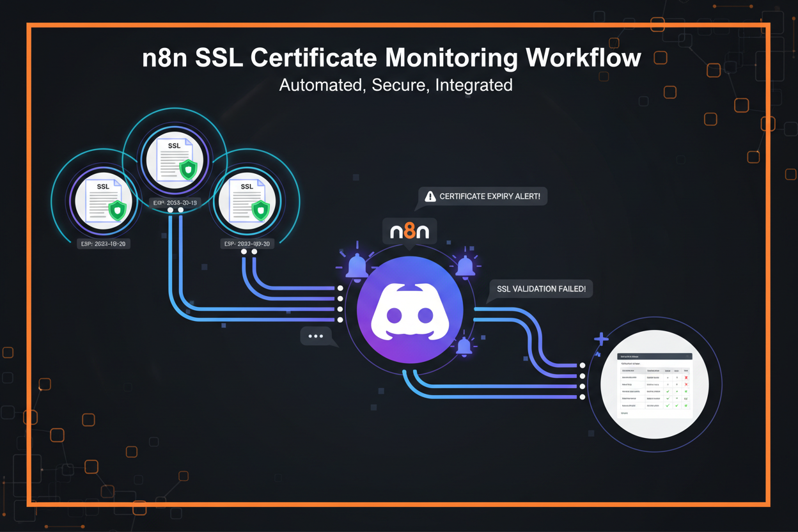Click the bell icon left of the n8n logo
The width and height of the screenshot is (798, 532).
357,264
